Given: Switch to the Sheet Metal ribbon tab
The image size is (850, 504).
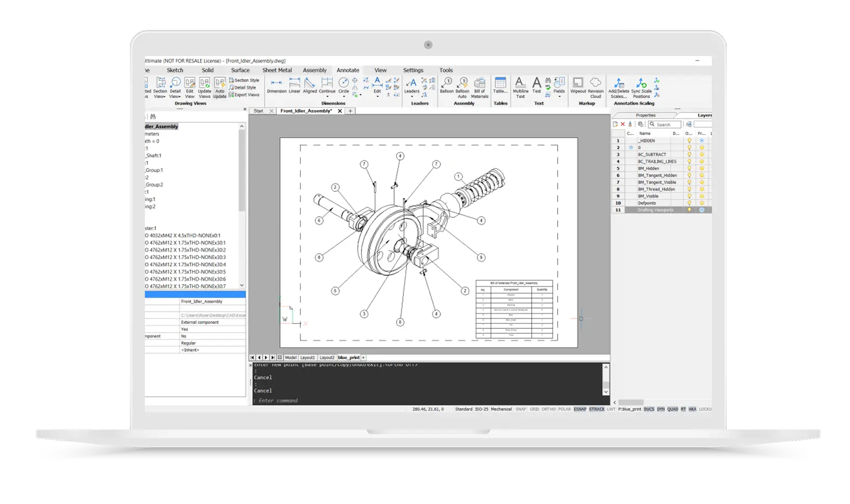Looking at the screenshot, I should [x=277, y=70].
